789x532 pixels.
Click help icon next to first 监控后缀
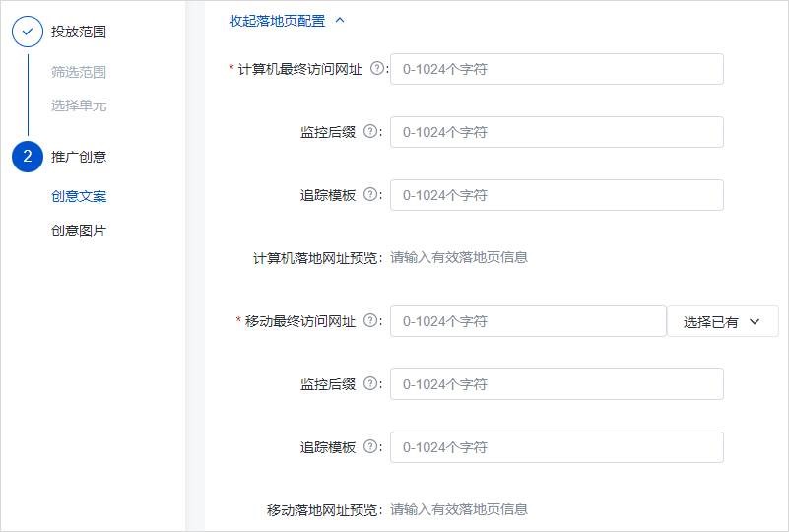coord(370,132)
